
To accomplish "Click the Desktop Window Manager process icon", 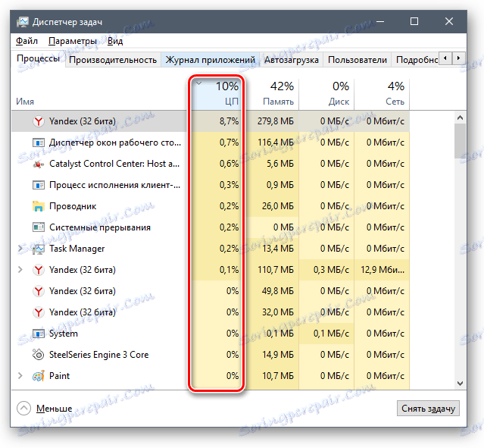I will click(39, 143).
